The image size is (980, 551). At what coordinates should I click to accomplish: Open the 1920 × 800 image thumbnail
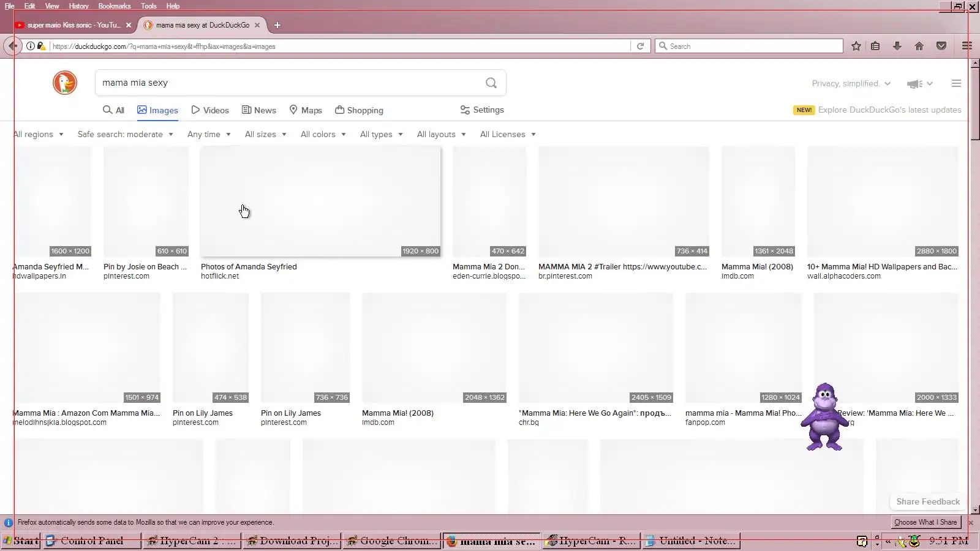(320, 201)
